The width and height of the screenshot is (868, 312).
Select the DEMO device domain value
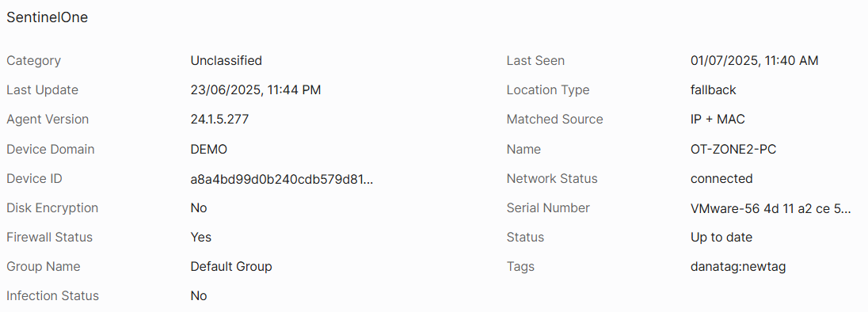(x=209, y=150)
